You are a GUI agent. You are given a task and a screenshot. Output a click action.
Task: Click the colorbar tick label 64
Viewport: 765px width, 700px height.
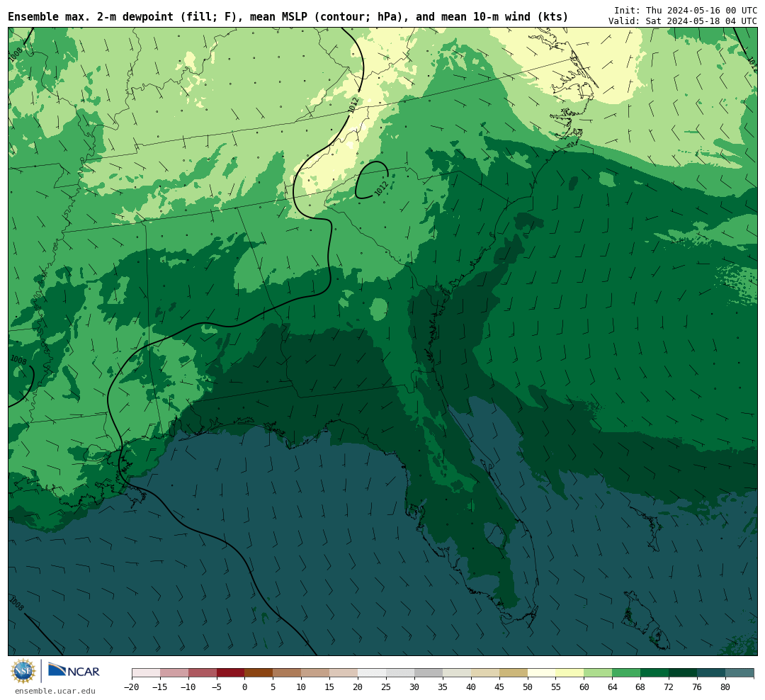point(612,687)
